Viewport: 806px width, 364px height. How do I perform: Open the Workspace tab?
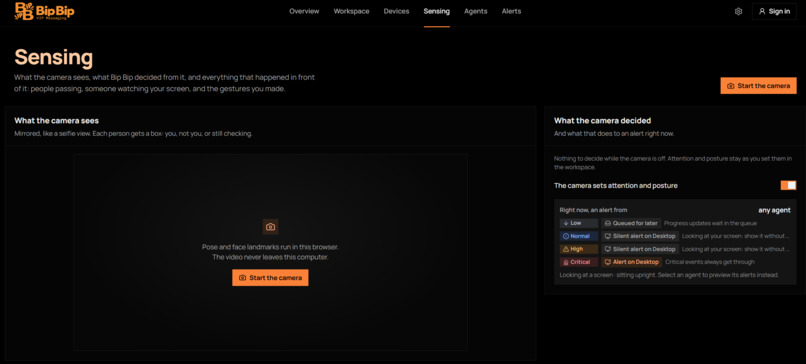351,11
